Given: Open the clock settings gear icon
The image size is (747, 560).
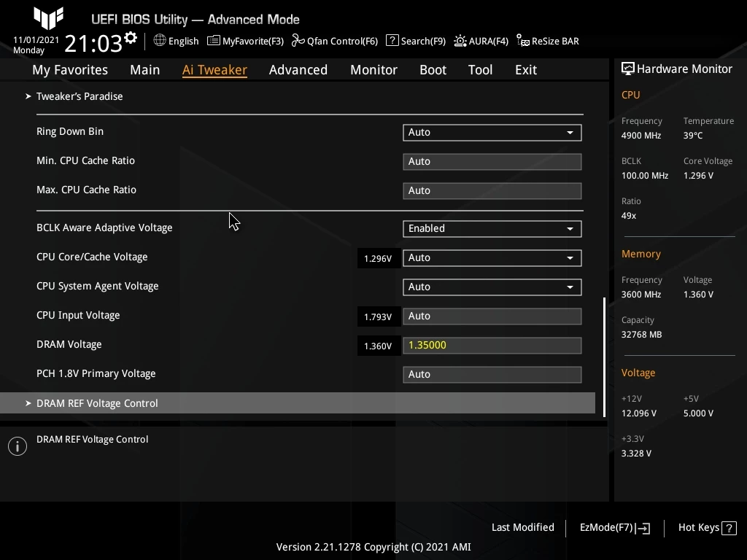Looking at the screenshot, I should (131, 38).
